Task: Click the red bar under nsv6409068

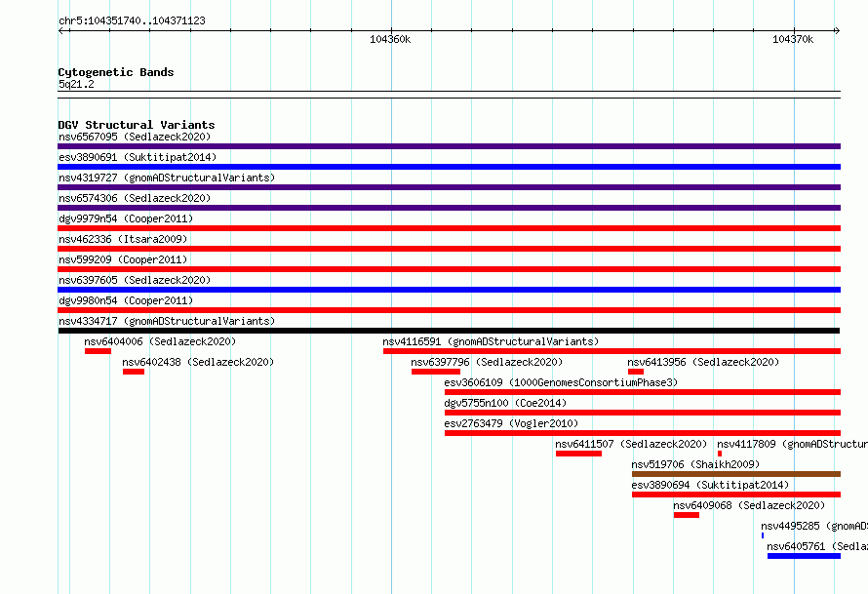Action: (687, 515)
